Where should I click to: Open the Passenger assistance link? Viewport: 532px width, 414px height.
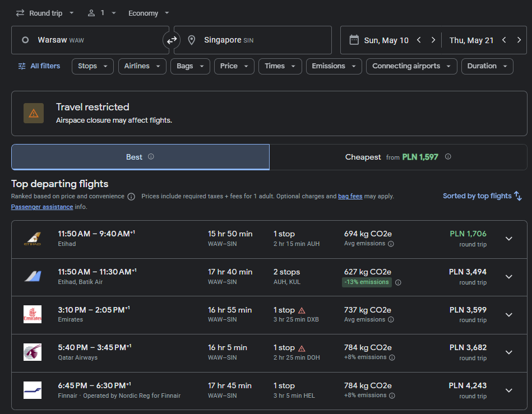click(x=42, y=207)
